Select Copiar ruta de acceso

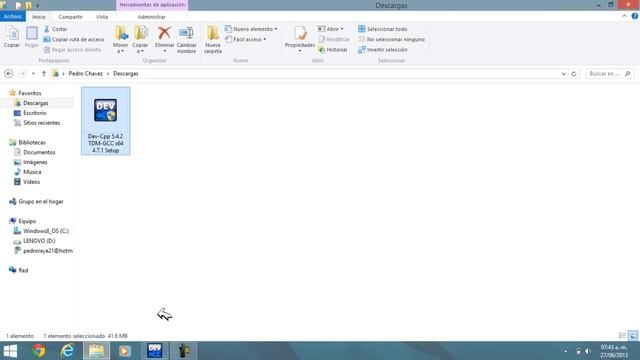73,39
